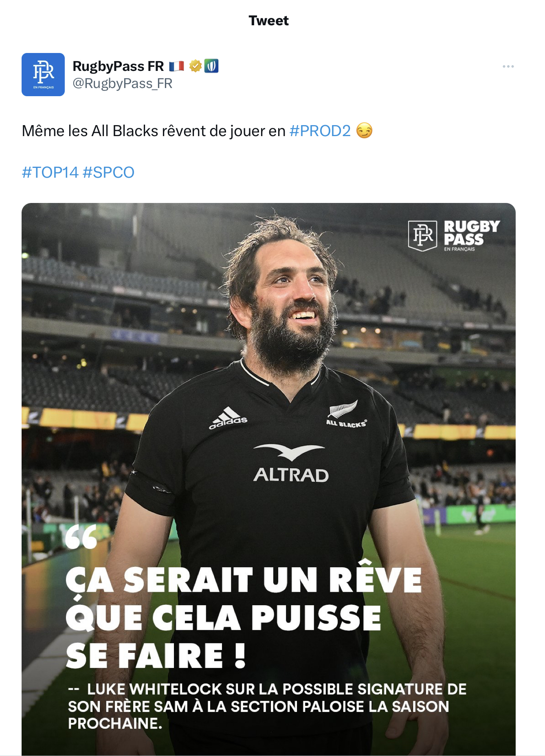Open the three-dot more options menu

508,66
